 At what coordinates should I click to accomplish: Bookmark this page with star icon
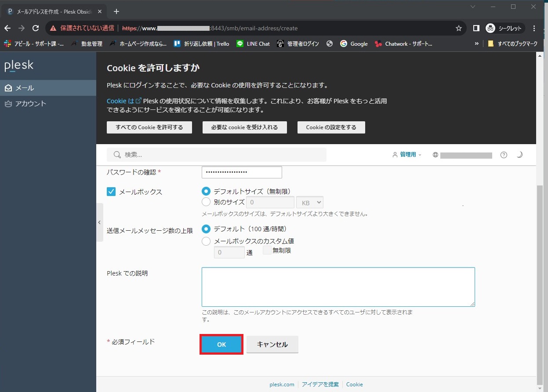pyautogui.click(x=459, y=28)
